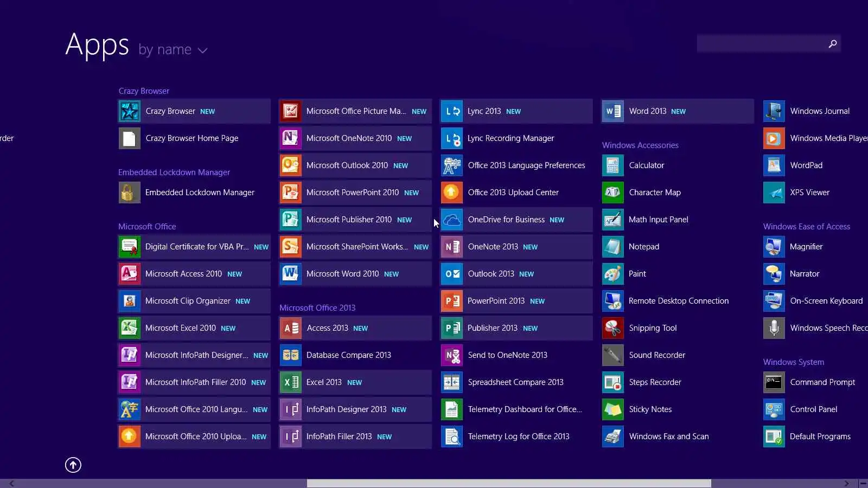This screenshot has width=868, height=488.
Task: Launch Microsoft PowerPoint 2010 icon
Action: [290, 192]
